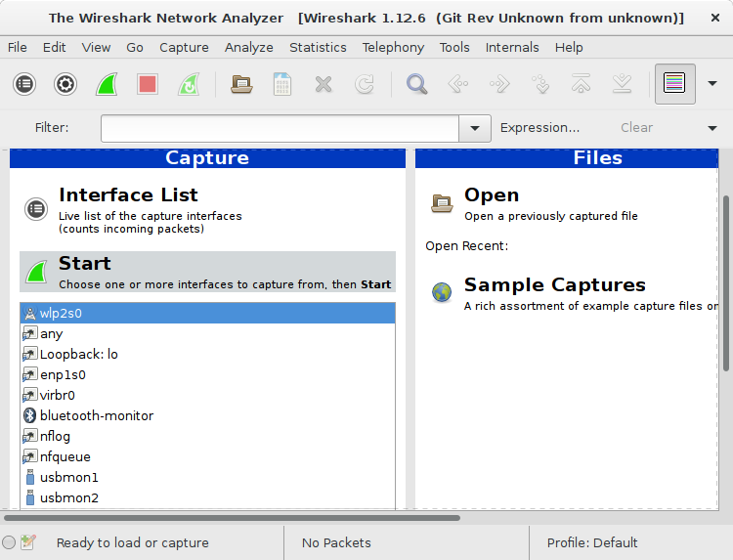This screenshot has width=733, height=560.
Task: Click the display filter input field
Action: 280,128
